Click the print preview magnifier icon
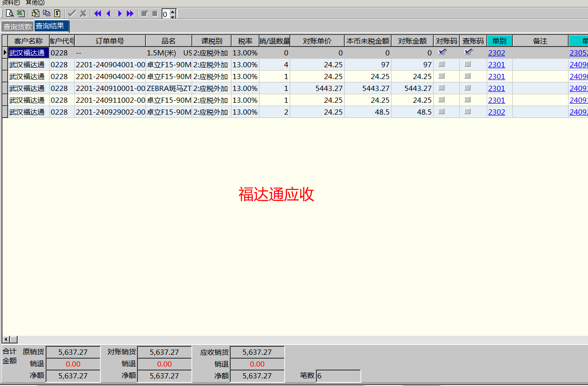This screenshot has width=588, height=386. (9, 14)
